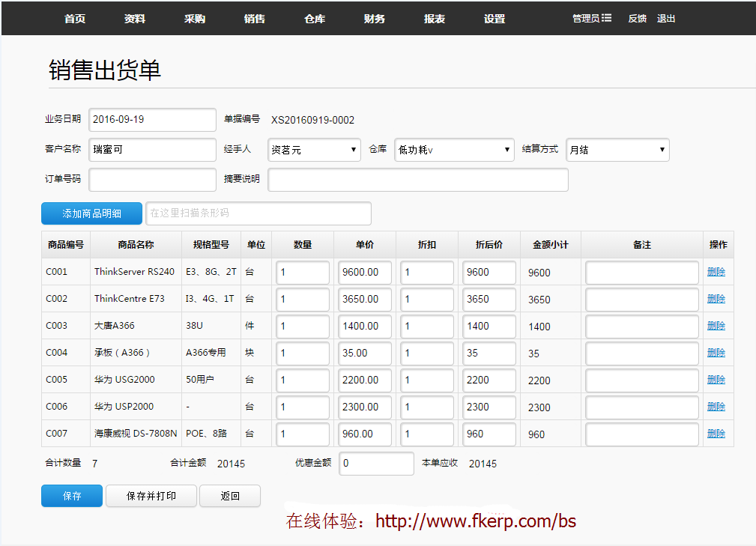This screenshot has width=756, height=546.
Task: Click the 商品名称 column header
Action: coord(136,245)
